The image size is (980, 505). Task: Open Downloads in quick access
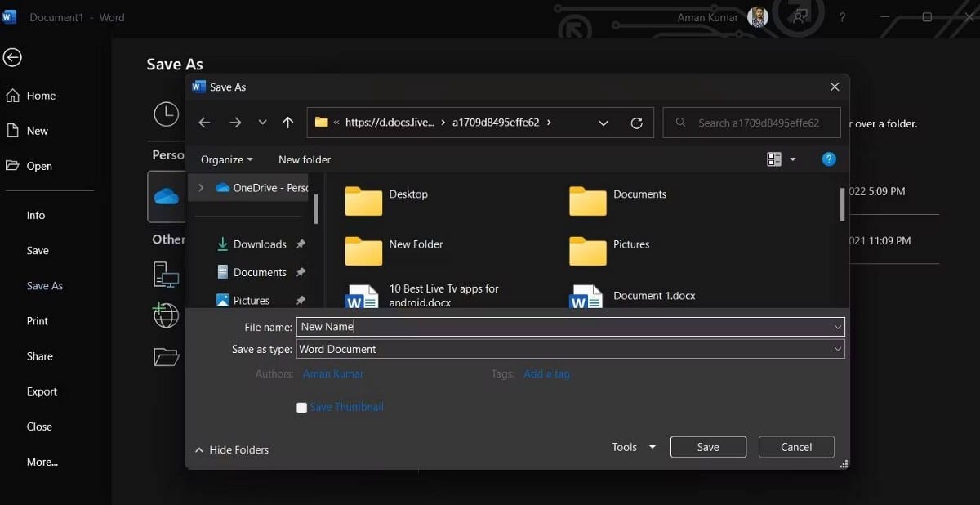coord(260,244)
